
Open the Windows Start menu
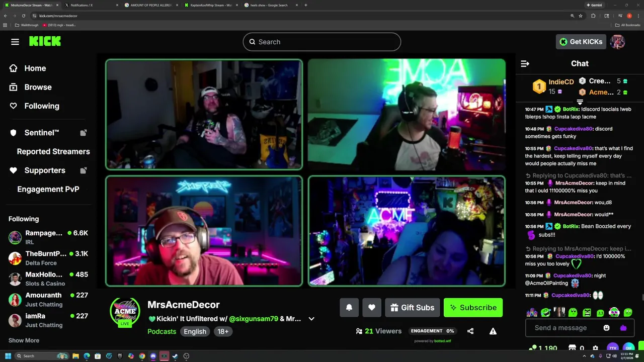(x=8, y=356)
